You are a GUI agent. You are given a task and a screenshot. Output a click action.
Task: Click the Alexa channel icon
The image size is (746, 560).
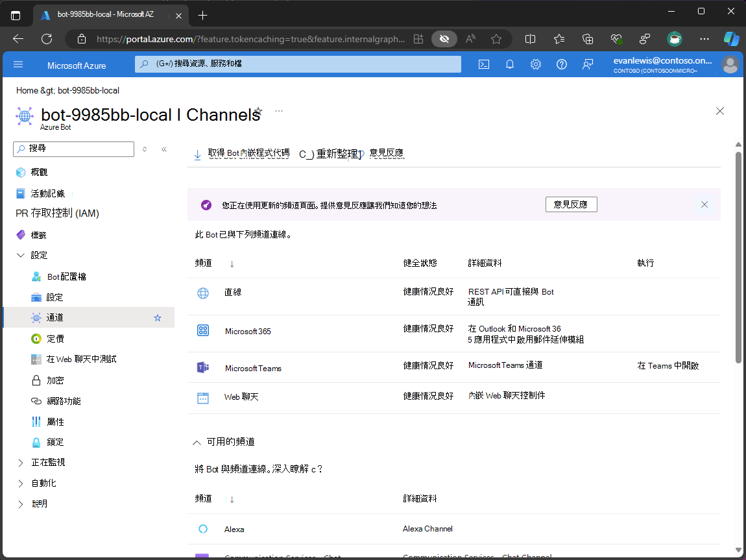pyautogui.click(x=202, y=529)
